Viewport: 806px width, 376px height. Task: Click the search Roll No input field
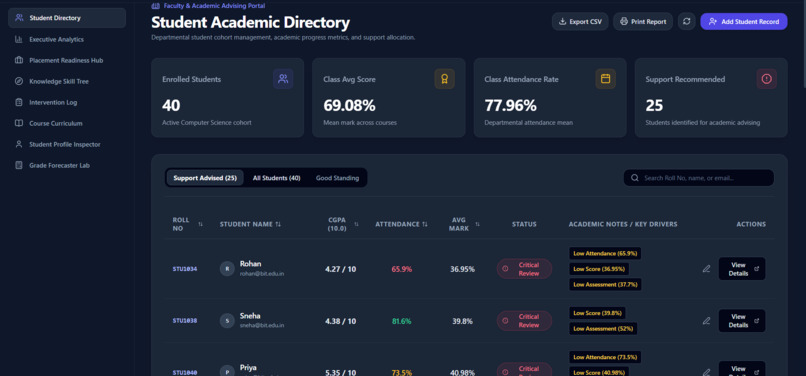tap(699, 178)
